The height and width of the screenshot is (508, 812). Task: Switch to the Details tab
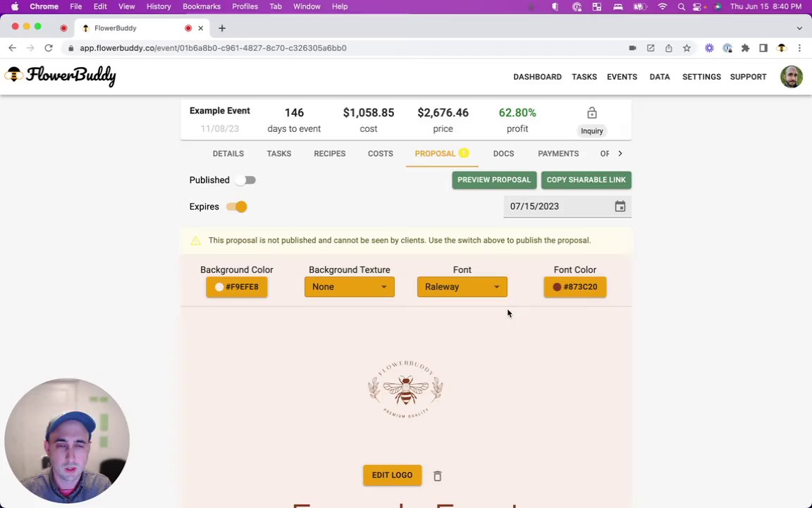[x=228, y=153]
